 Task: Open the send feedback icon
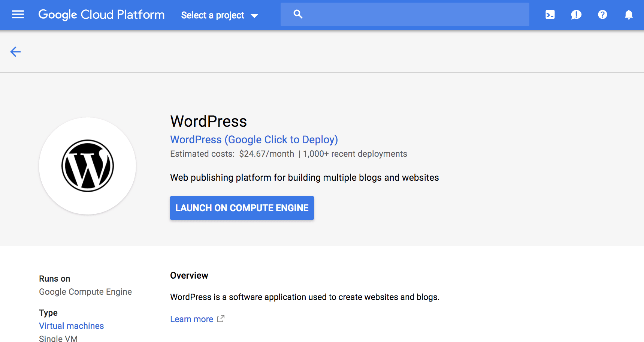(x=576, y=15)
